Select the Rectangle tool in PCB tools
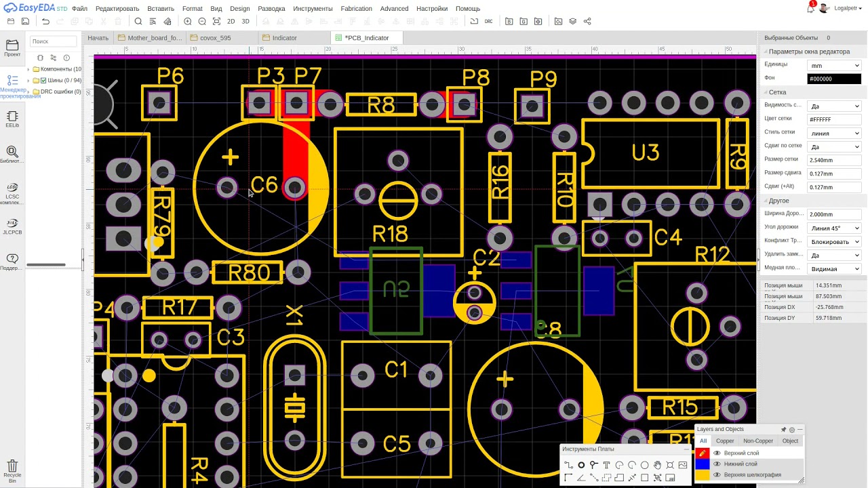The height and width of the screenshot is (488, 868). pos(644,478)
